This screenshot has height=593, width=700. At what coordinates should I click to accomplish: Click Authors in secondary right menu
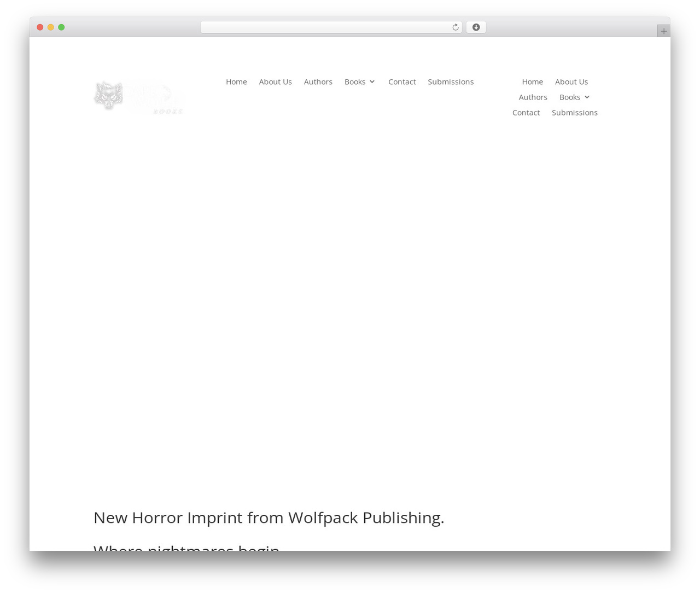pos(533,97)
